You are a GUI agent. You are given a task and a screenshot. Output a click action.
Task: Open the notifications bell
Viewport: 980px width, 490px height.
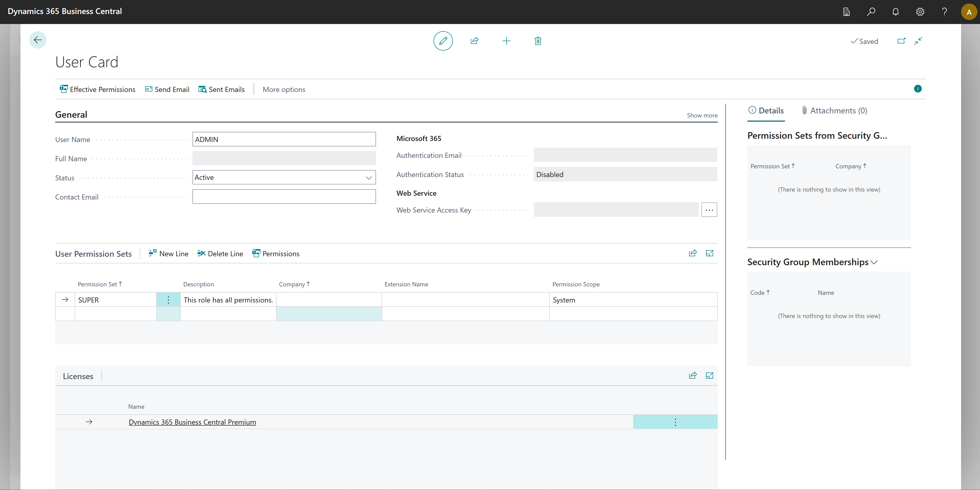tap(896, 12)
